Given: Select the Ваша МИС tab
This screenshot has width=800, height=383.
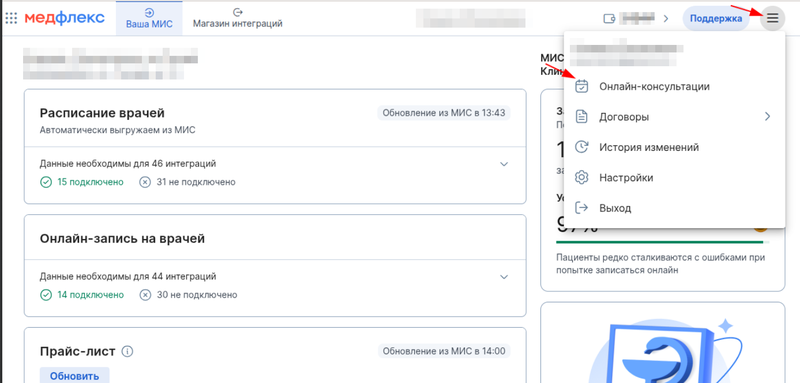Looking at the screenshot, I should pyautogui.click(x=149, y=18).
